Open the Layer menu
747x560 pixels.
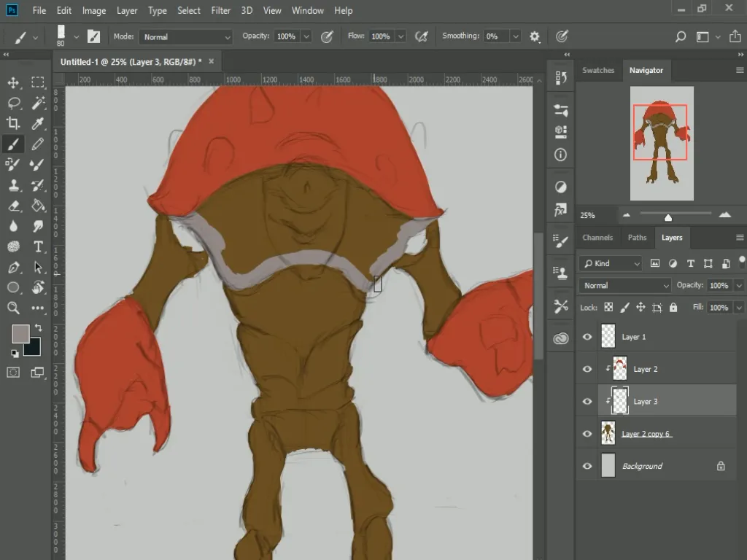point(127,10)
